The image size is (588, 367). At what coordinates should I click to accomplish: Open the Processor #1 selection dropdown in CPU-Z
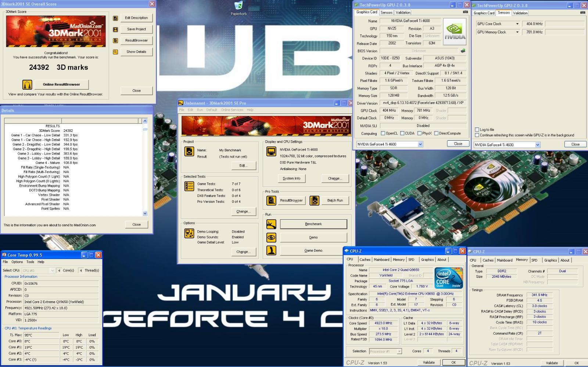click(399, 352)
